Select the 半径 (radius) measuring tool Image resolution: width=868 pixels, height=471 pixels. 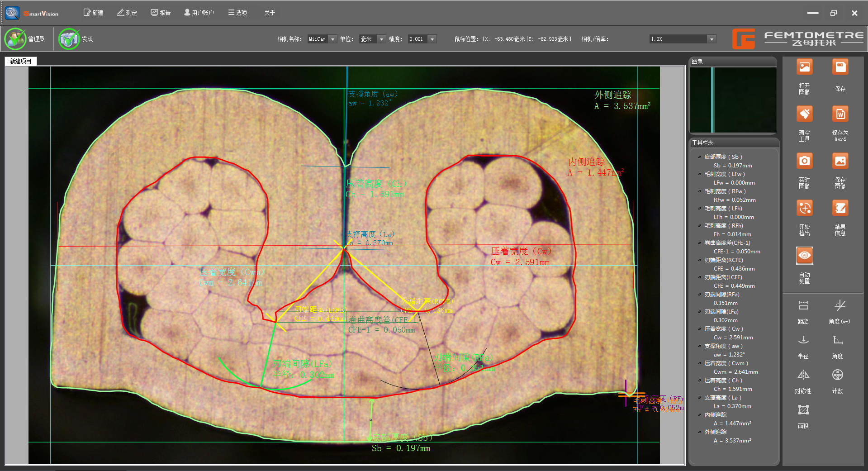pos(803,340)
